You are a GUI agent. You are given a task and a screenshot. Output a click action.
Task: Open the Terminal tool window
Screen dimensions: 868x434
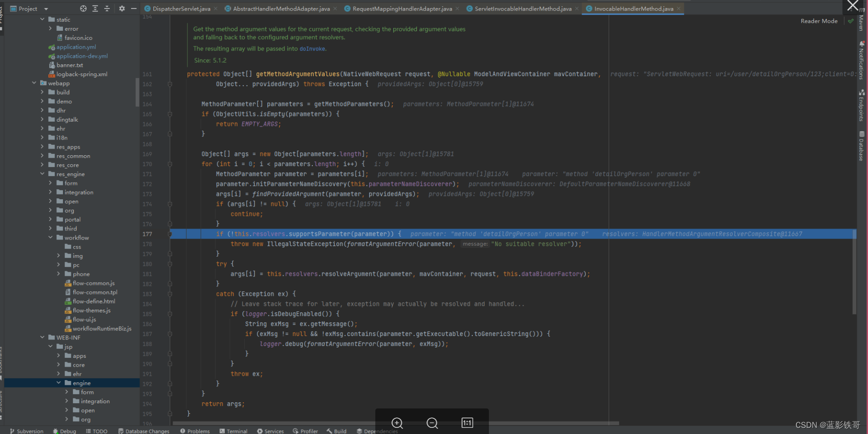(x=233, y=431)
